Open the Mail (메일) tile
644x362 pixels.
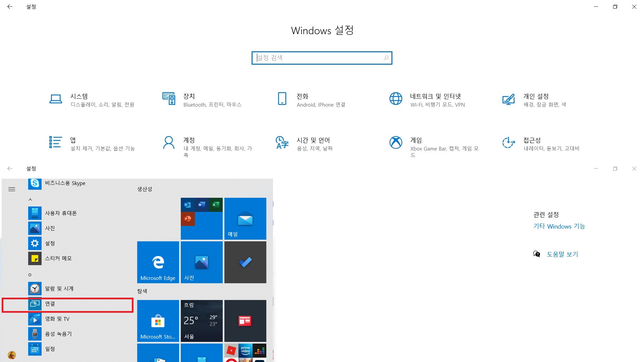click(x=245, y=219)
